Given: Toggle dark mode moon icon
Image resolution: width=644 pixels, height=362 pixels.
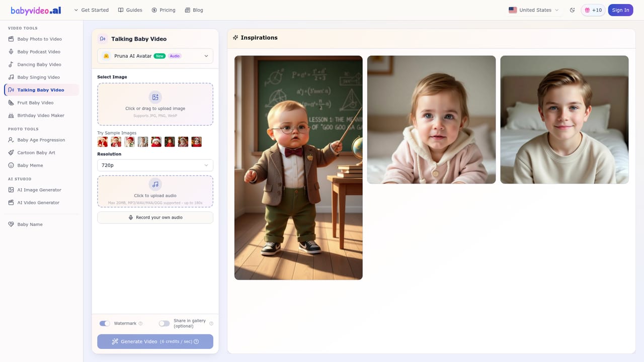Looking at the screenshot, I should (x=572, y=10).
